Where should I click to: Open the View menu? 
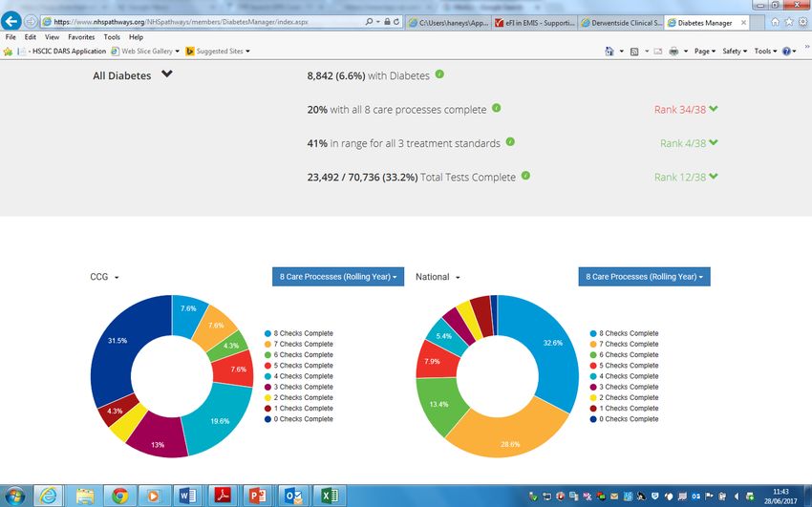tap(52, 37)
